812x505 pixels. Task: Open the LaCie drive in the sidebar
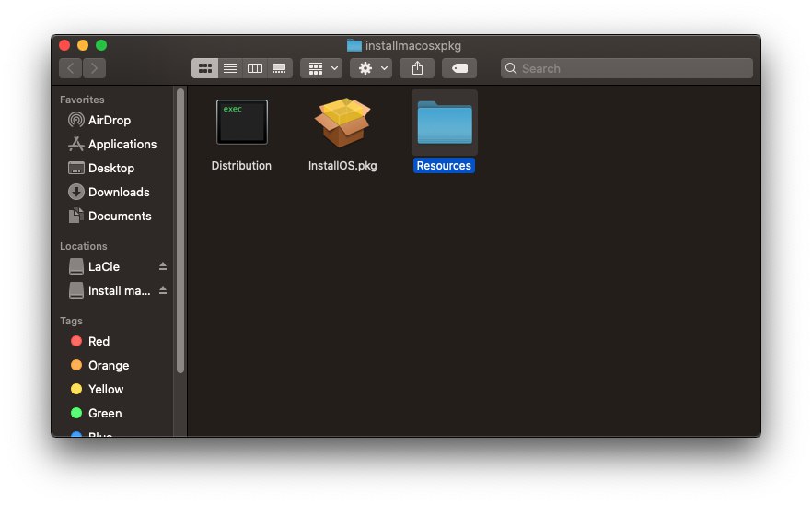point(103,266)
